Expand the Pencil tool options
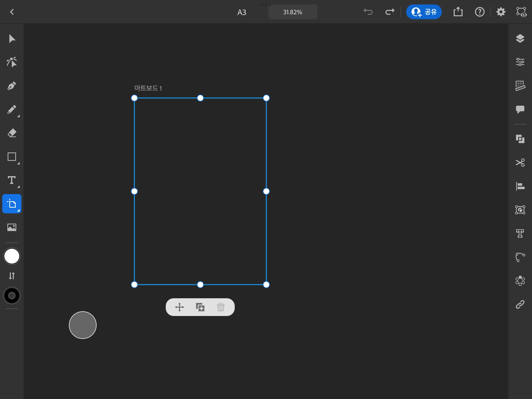The width and height of the screenshot is (532, 399). pos(18,116)
